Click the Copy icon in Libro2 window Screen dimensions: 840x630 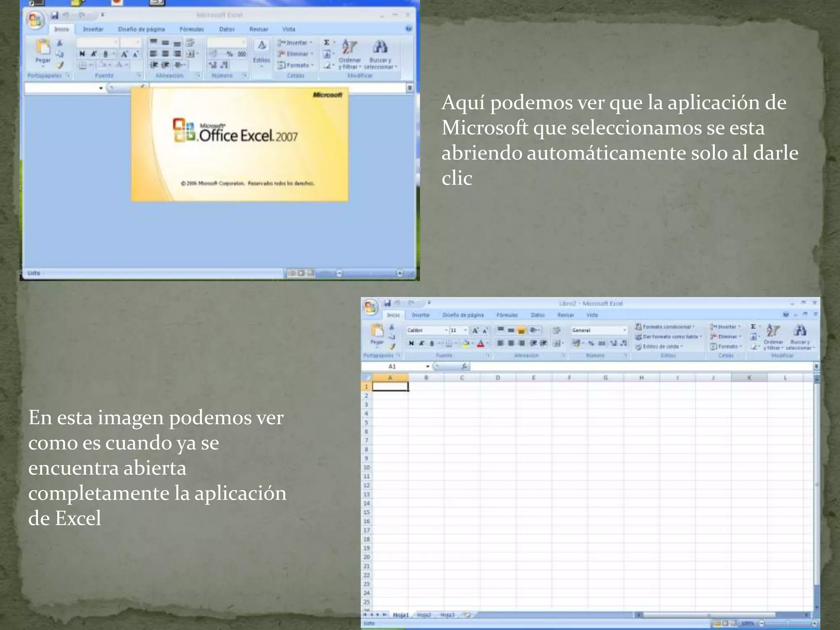[392, 336]
